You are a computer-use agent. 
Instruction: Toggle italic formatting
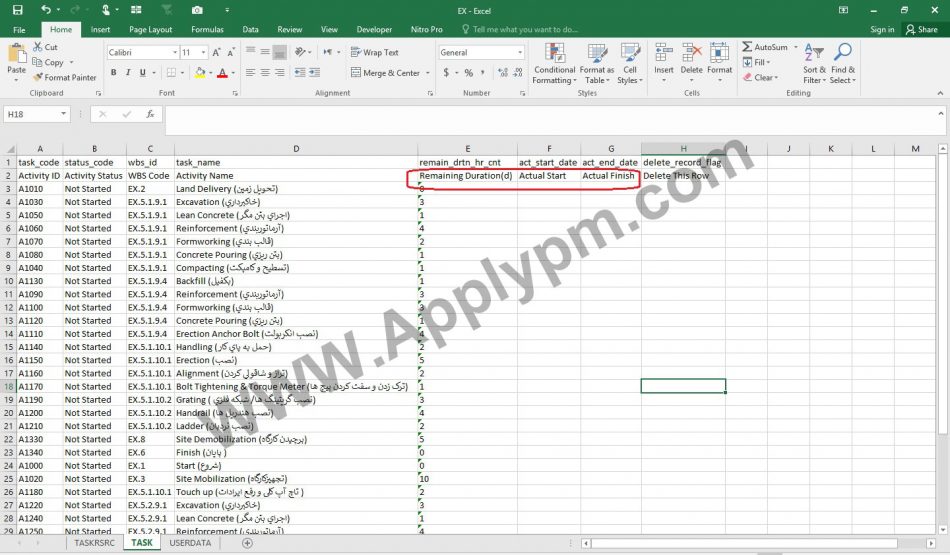coord(128,73)
